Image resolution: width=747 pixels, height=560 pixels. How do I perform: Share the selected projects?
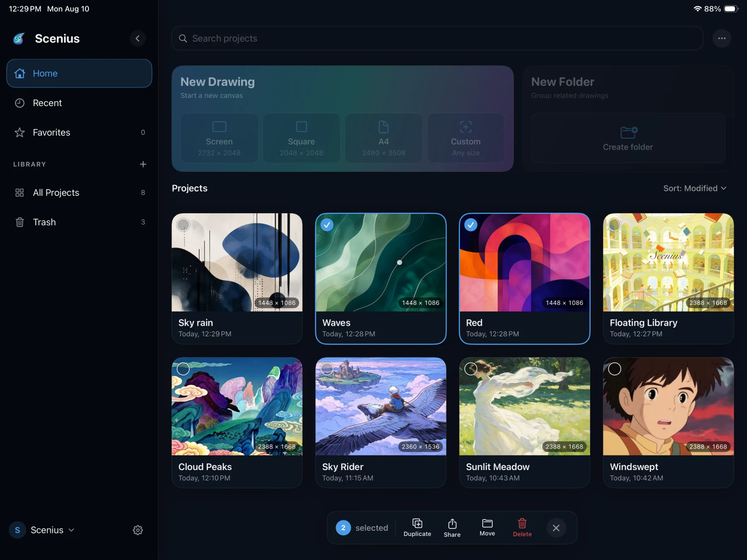(x=452, y=528)
